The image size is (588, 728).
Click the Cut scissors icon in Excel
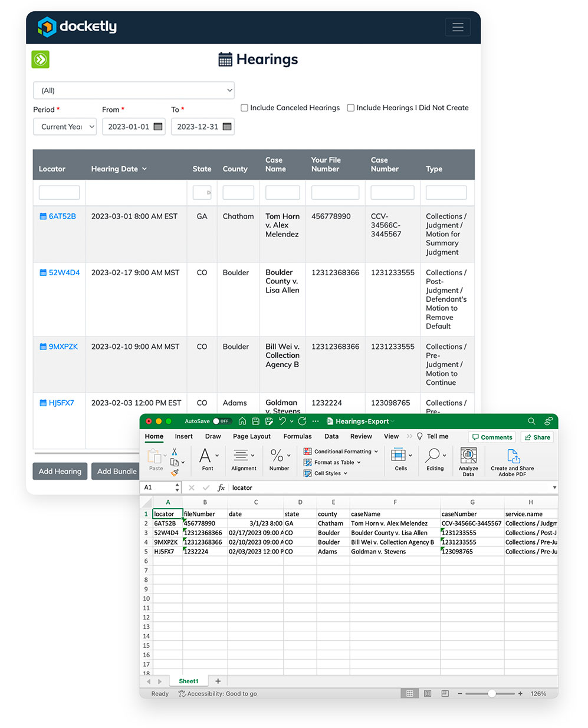(x=175, y=452)
